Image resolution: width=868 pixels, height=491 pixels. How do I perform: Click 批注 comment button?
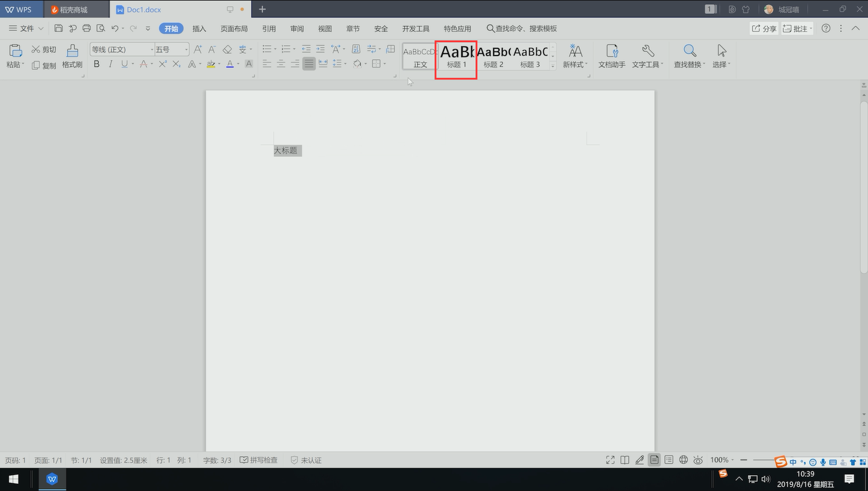pyautogui.click(x=797, y=28)
